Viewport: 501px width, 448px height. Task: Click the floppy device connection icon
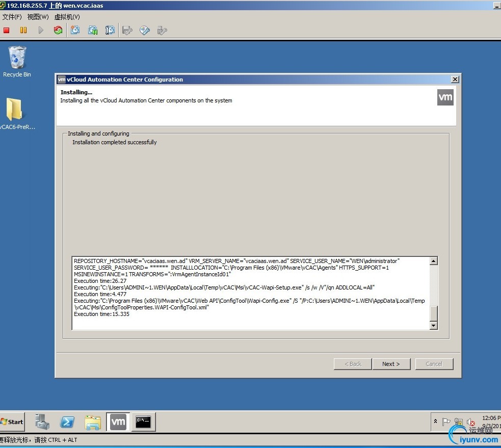[127, 31]
